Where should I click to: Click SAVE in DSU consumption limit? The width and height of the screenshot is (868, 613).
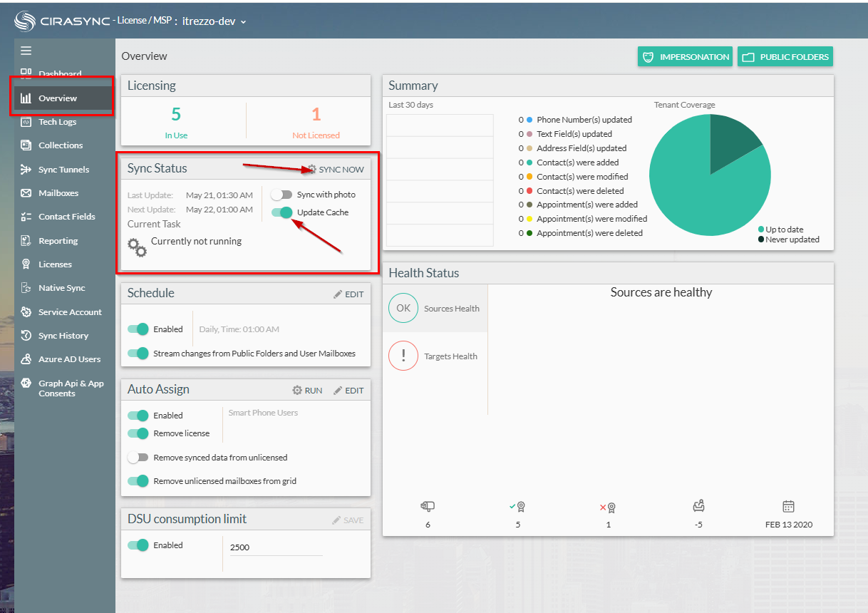coord(348,520)
